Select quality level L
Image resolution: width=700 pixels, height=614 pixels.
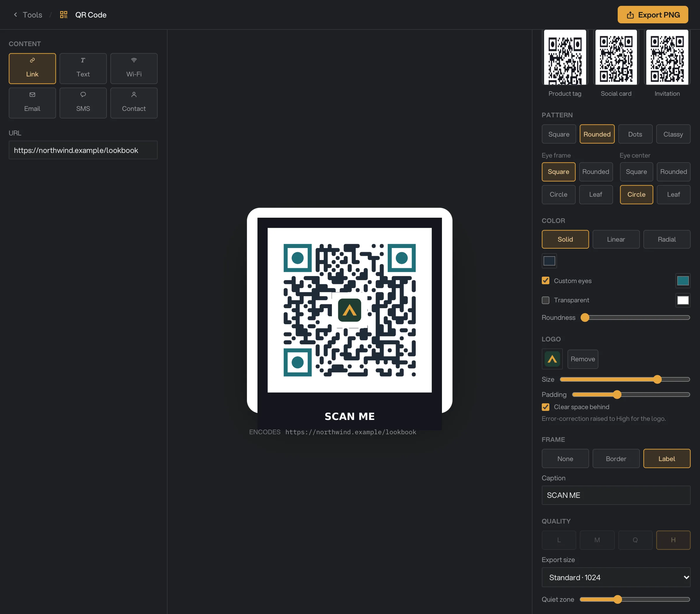(x=558, y=540)
